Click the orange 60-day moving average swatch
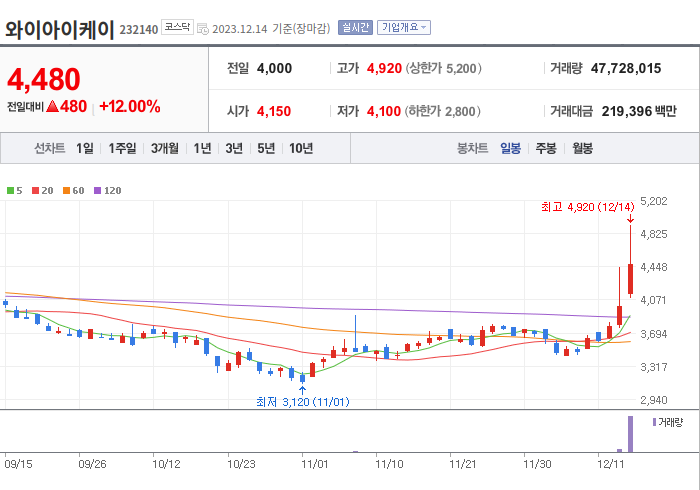This screenshot has height=490, width=700. tap(67, 191)
